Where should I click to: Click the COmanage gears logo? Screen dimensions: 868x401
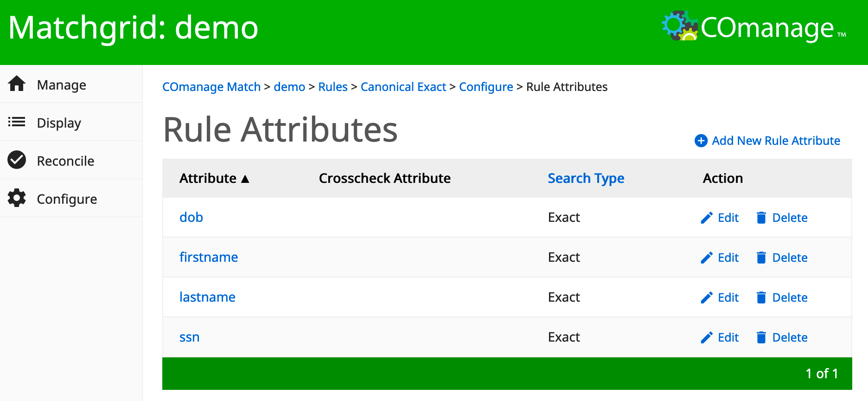click(680, 26)
